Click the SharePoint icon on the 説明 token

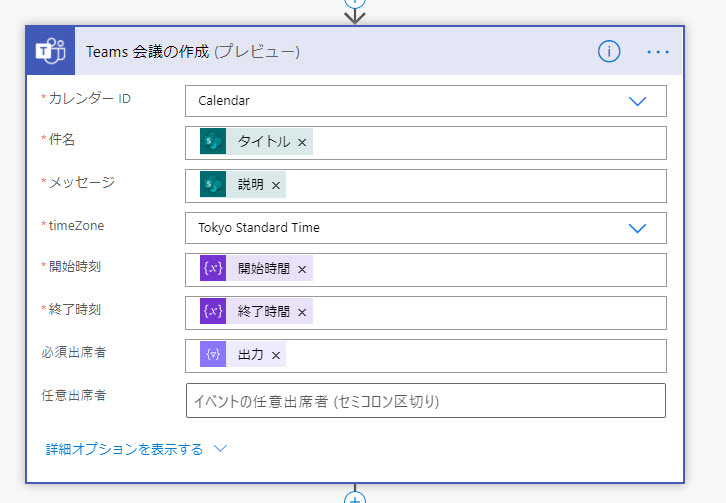213,184
